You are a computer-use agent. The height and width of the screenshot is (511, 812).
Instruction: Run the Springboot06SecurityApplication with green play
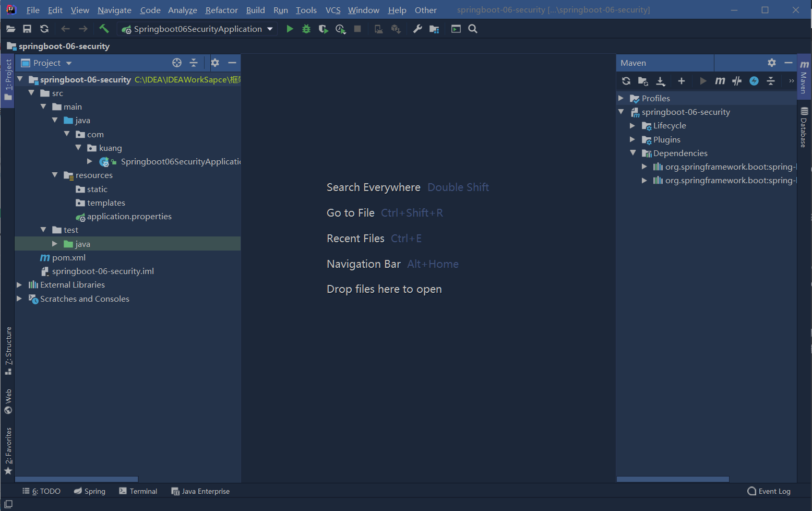pyautogui.click(x=290, y=29)
